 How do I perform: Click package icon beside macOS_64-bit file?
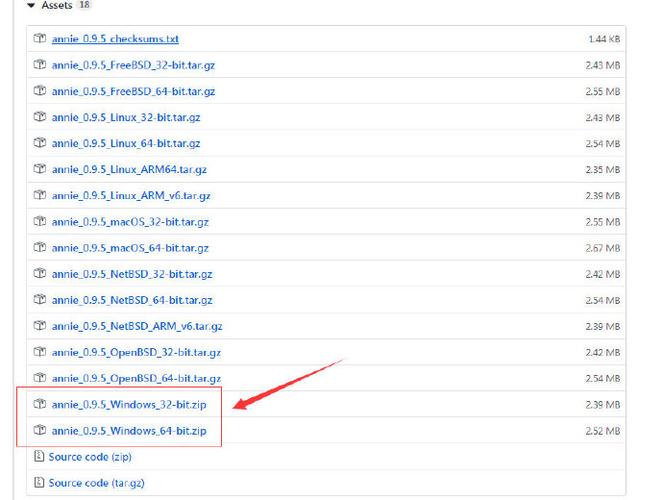(39, 247)
